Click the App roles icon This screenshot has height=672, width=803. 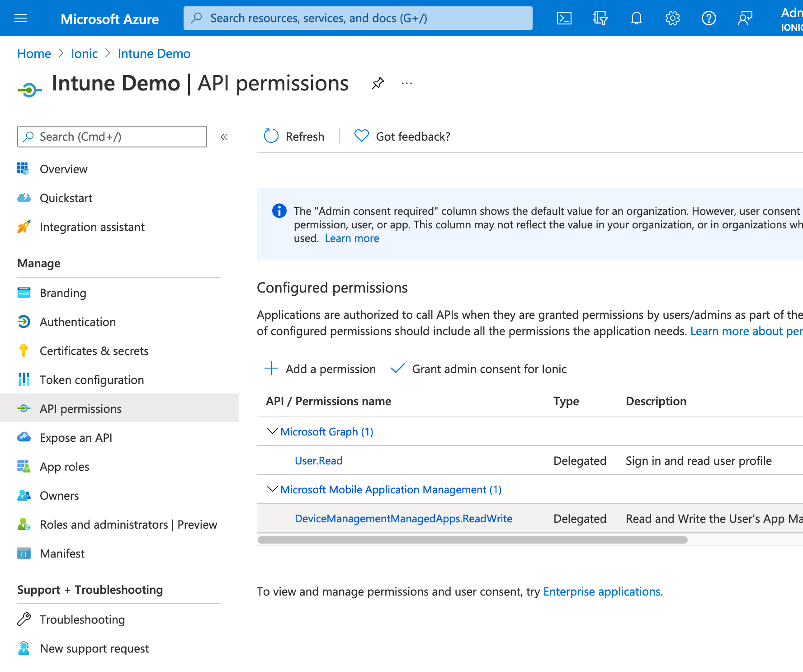click(24, 466)
